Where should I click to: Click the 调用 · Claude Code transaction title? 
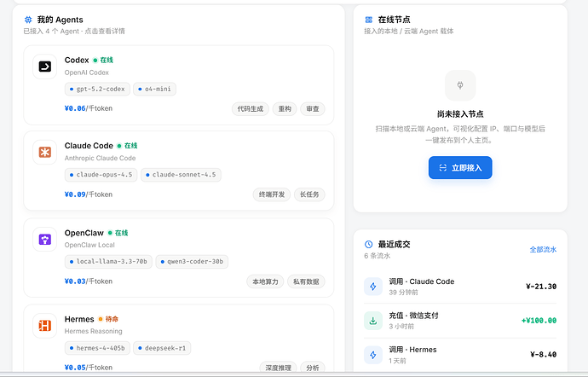(422, 281)
